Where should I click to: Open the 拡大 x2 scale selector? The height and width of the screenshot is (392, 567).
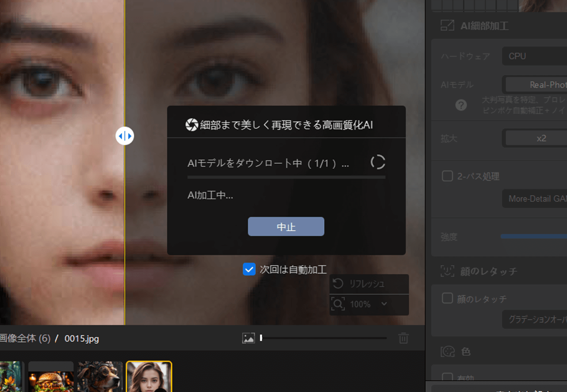click(x=536, y=138)
